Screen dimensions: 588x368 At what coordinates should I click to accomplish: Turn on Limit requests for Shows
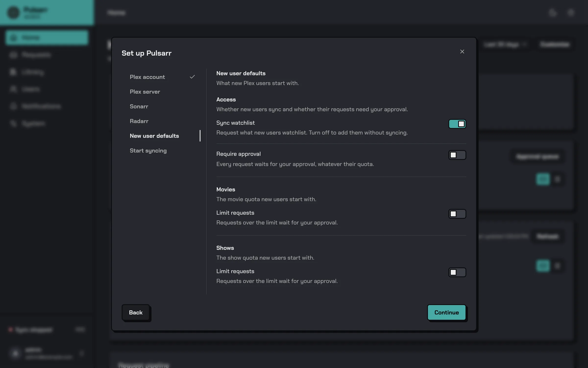point(457,272)
